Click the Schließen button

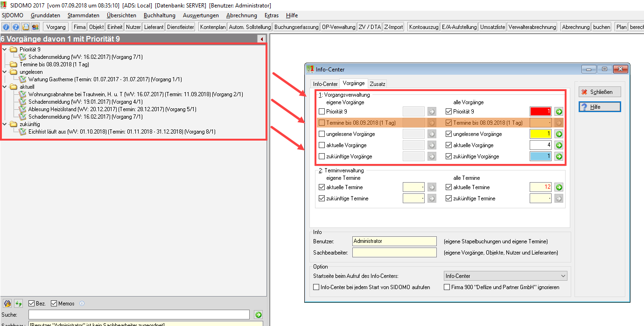[600, 92]
